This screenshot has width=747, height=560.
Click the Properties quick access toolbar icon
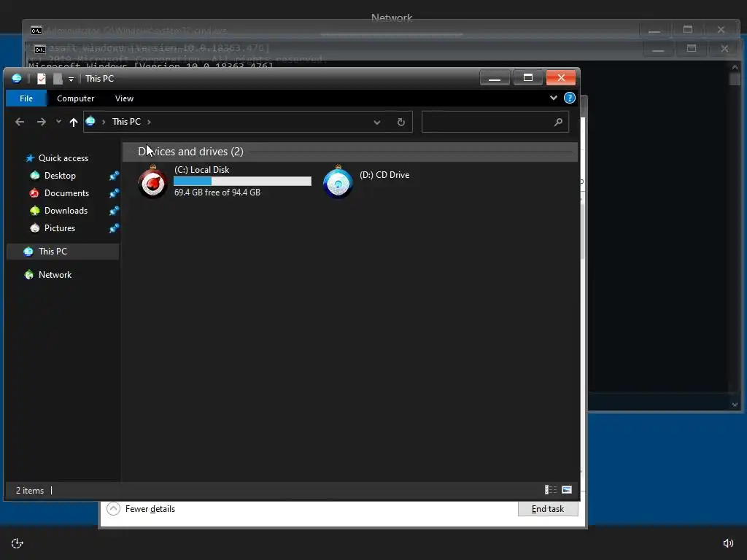click(x=42, y=79)
